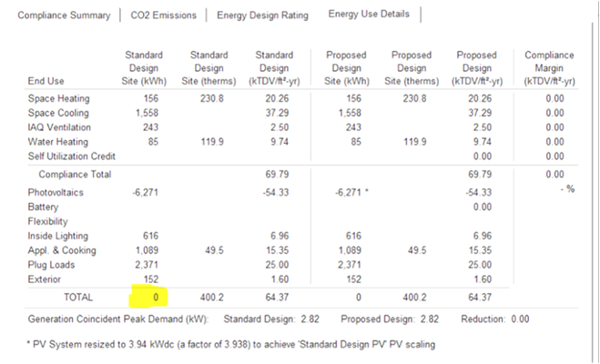Viewport: 600px width, 364px height.
Task: Click the Photovoltaics row label
Action: tap(56, 193)
